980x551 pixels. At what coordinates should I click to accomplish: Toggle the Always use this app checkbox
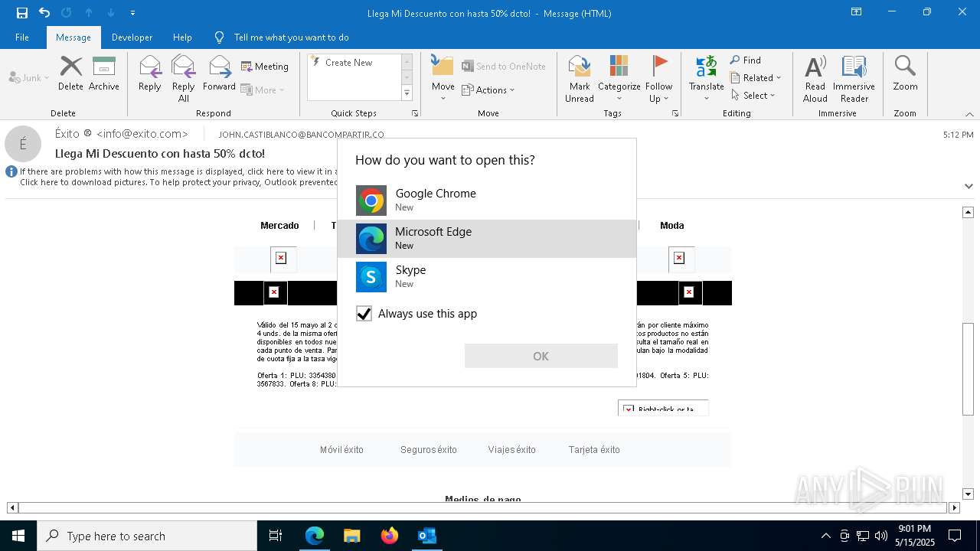pos(364,314)
